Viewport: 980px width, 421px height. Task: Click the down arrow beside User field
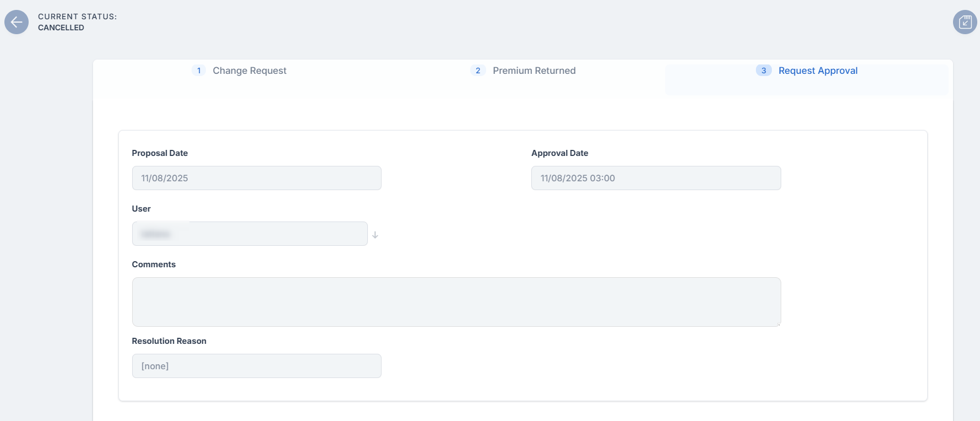[375, 235]
